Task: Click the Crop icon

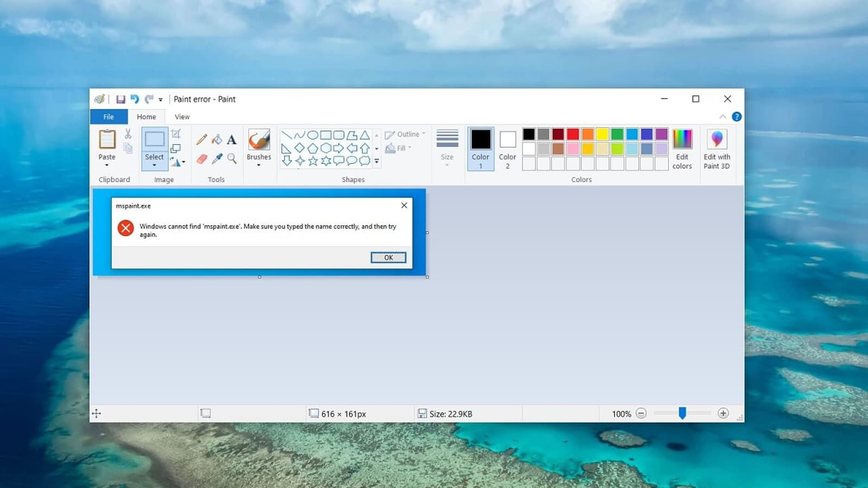Action: pyautogui.click(x=176, y=134)
